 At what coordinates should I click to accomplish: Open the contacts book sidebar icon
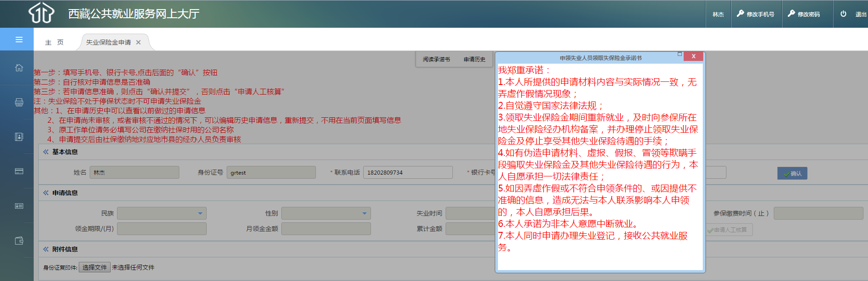tap(19, 137)
